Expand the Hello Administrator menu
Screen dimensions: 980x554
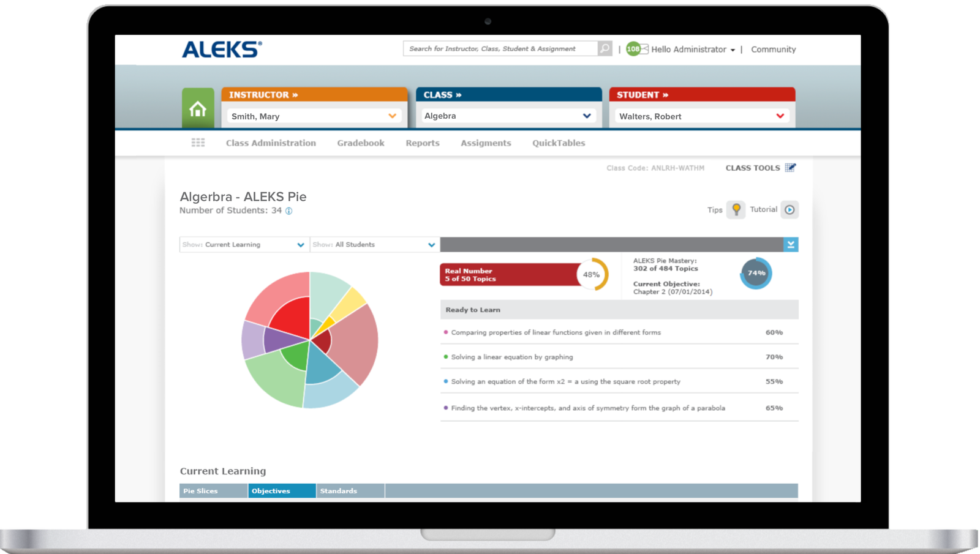click(x=693, y=50)
